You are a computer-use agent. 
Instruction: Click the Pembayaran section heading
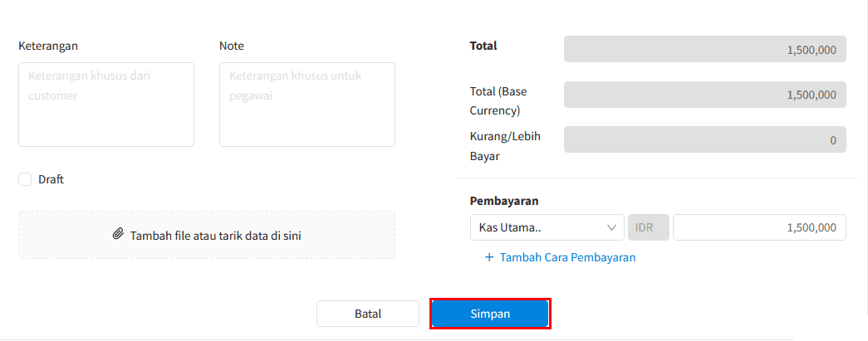(x=504, y=201)
